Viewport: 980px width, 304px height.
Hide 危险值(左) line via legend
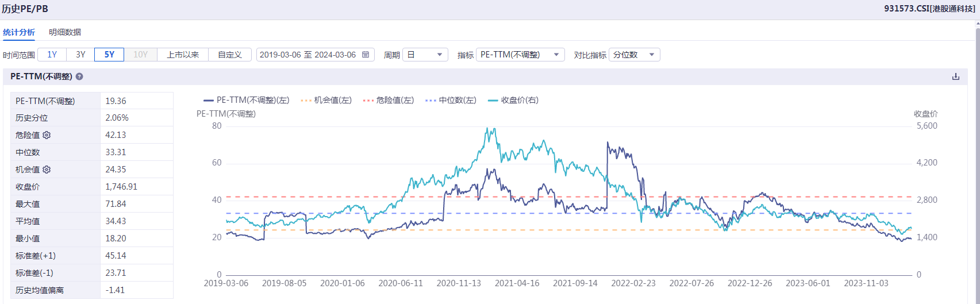point(389,100)
